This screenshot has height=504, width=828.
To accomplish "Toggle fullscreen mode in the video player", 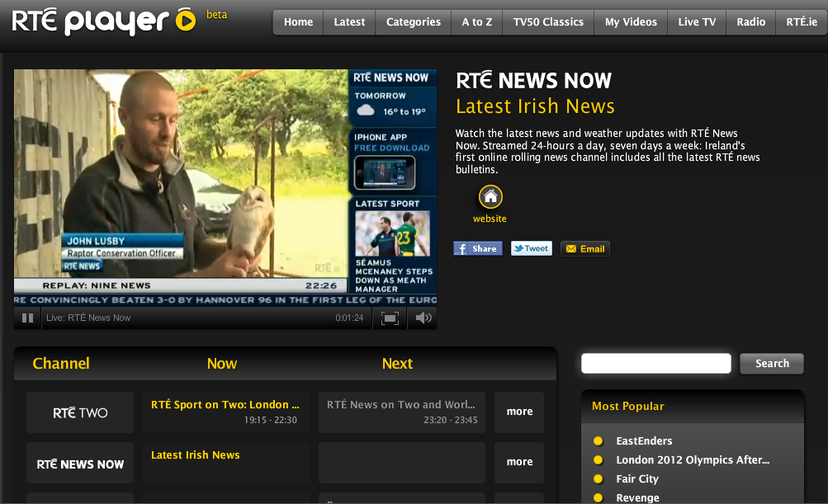I will (x=390, y=318).
